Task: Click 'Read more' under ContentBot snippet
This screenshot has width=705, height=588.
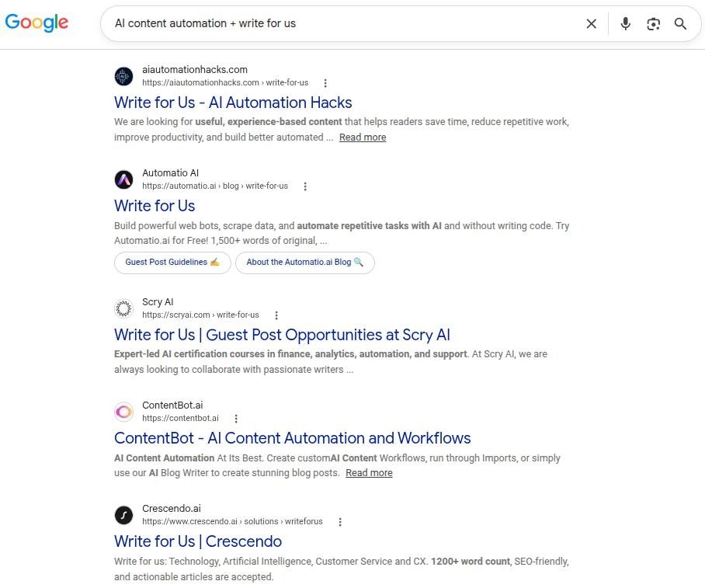Action: [369, 473]
